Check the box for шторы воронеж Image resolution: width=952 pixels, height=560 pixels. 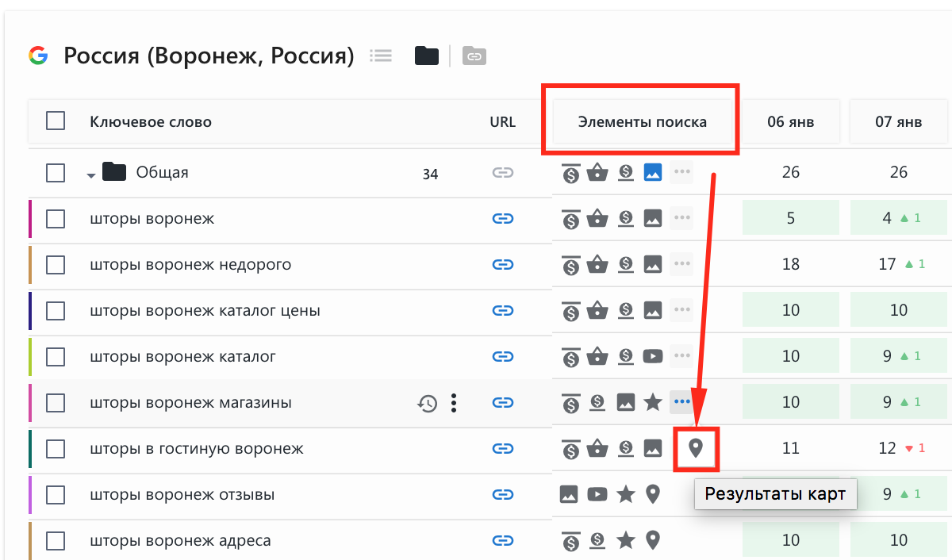pyautogui.click(x=56, y=219)
